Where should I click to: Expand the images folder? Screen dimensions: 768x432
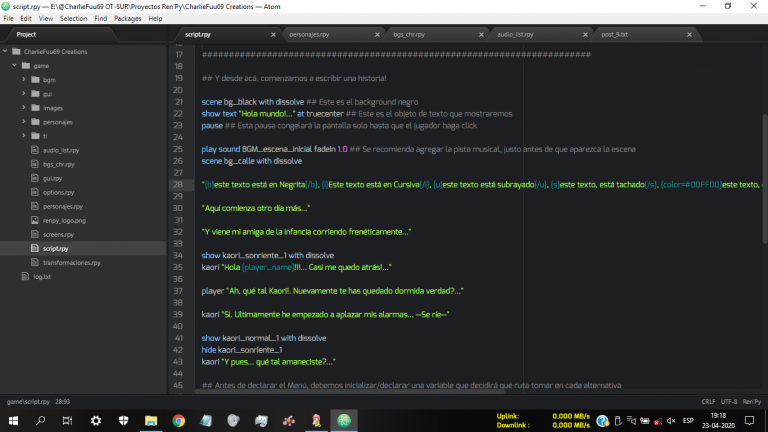(52, 107)
